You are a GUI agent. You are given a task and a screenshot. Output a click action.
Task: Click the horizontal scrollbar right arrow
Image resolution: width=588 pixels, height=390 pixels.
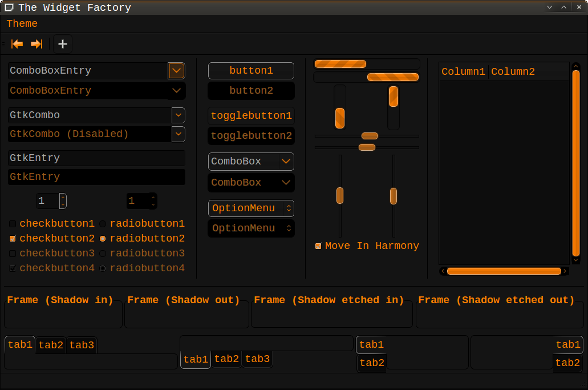point(565,271)
